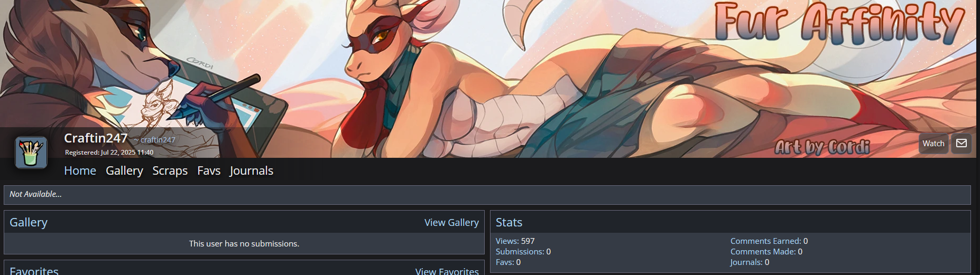980x275 pixels.
Task: Open the Scraps tab
Action: pyautogui.click(x=170, y=170)
